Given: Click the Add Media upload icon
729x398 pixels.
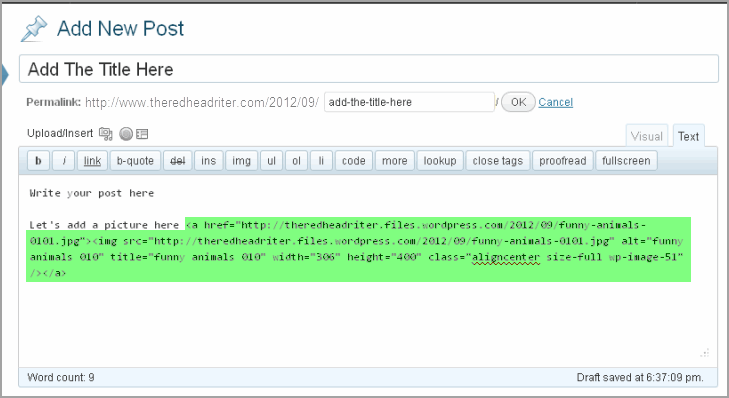Looking at the screenshot, I should [106, 134].
